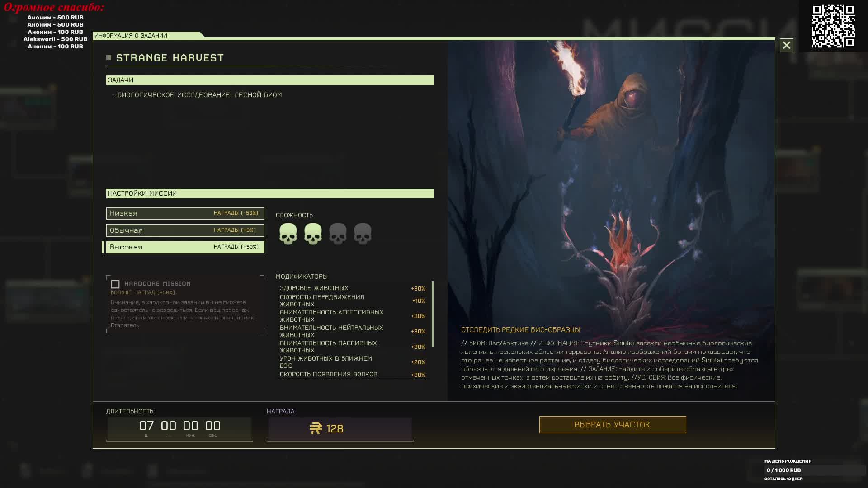The image size is (868, 488).
Task: Click square bullet beside Strange Harvest title
Action: point(108,58)
